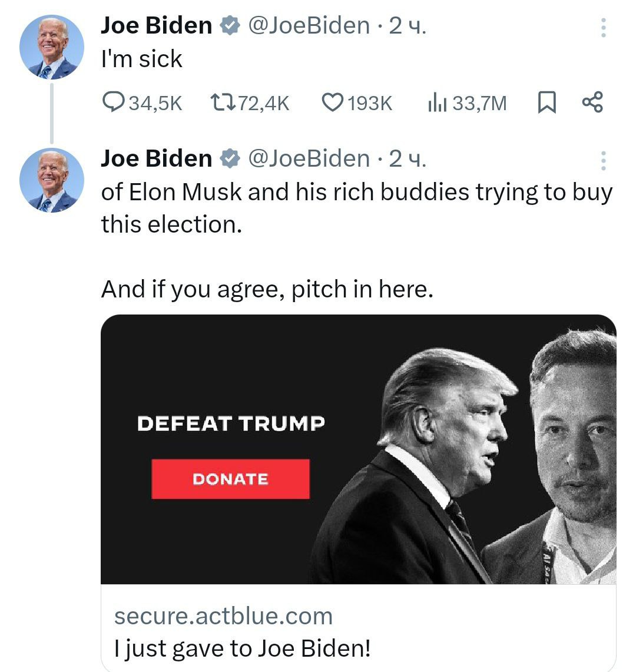Retweet the "I'm sick" tweet
Screen dimensions: 636x672
[x=223, y=103]
